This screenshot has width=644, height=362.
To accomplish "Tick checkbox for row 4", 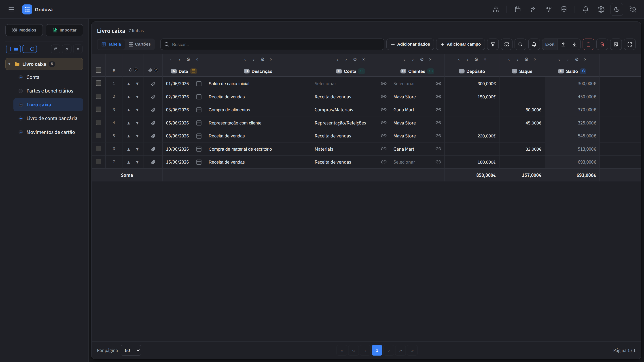I will point(98,122).
